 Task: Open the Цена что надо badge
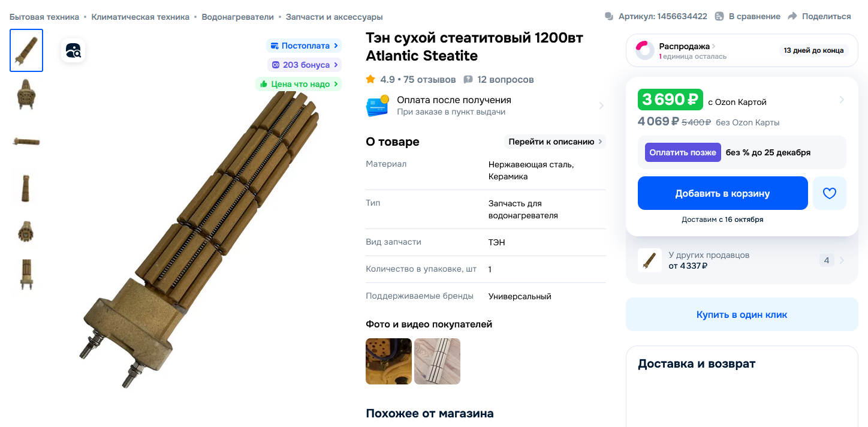pos(299,84)
